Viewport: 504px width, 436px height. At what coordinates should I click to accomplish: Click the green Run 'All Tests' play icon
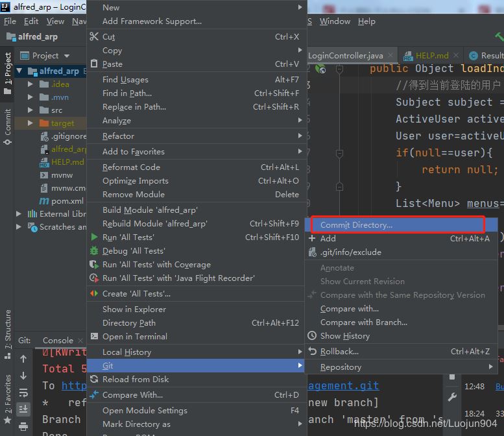tap(95, 237)
